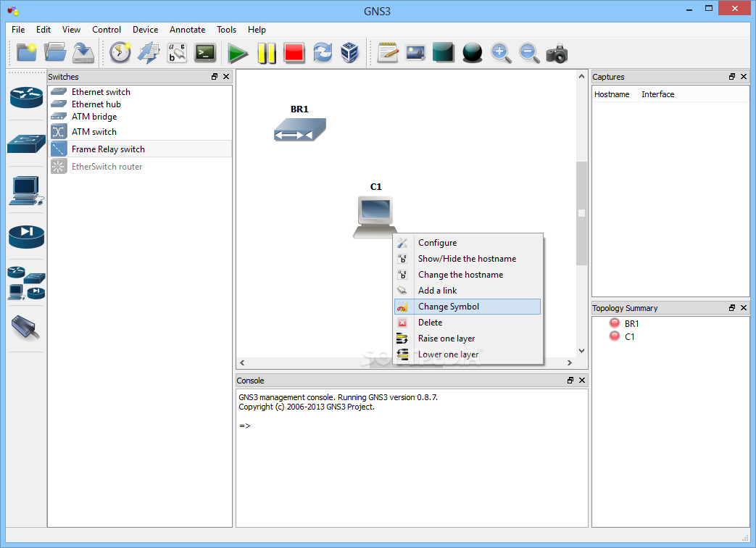Save project using the download-arrow icon

[83, 52]
